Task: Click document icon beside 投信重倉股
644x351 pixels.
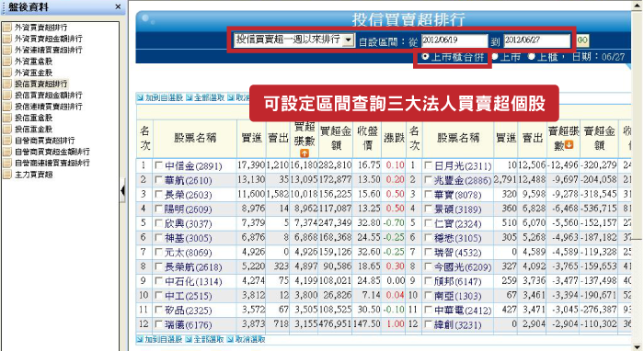Action: [7, 119]
